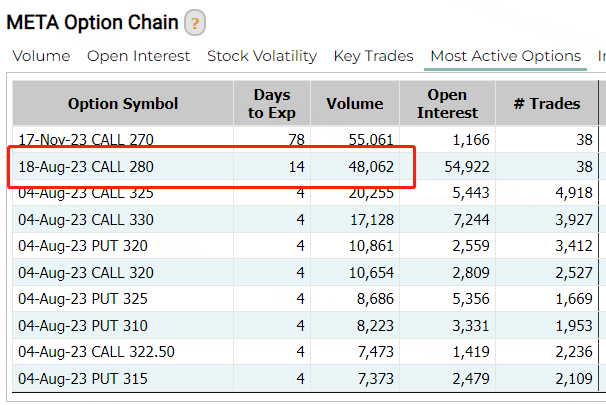606x405 pixels.
Task: Select the 04-Aug-23 CALL 320 option
Action: point(86,272)
